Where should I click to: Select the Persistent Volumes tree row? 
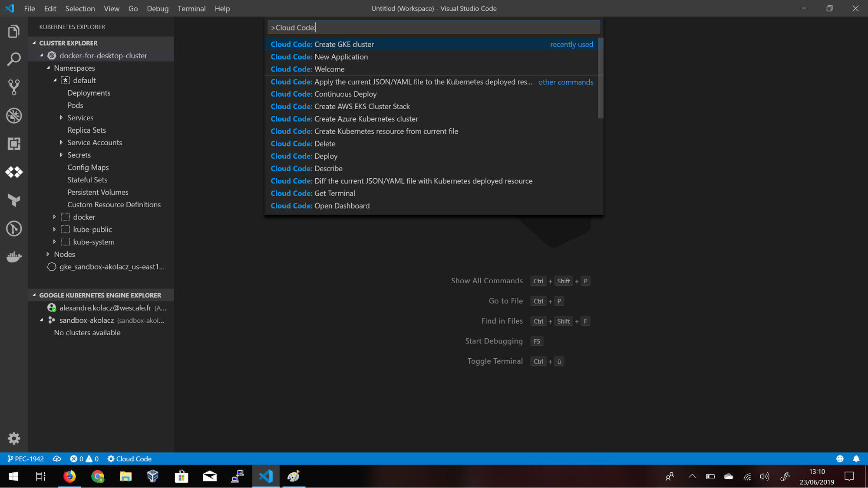(x=101, y=192)
